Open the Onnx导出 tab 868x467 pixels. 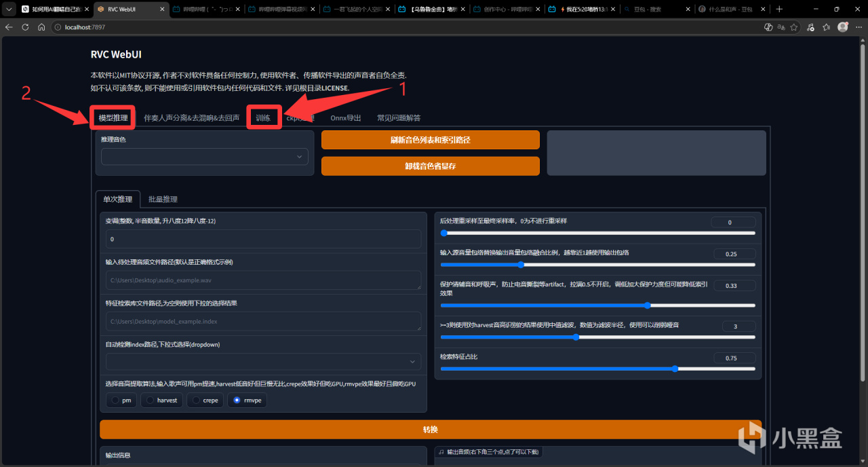click(346, 117)
